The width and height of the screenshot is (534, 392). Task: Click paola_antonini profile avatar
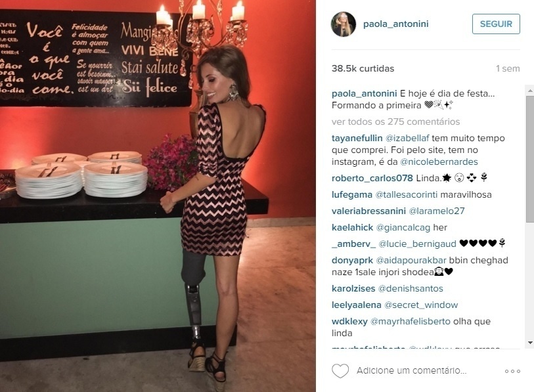coord(344,24)
